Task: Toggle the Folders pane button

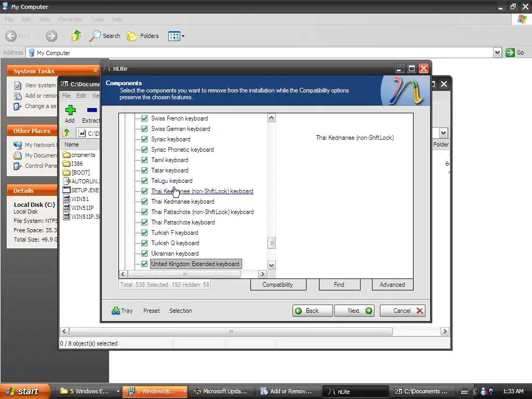Action: pos(142,36)
